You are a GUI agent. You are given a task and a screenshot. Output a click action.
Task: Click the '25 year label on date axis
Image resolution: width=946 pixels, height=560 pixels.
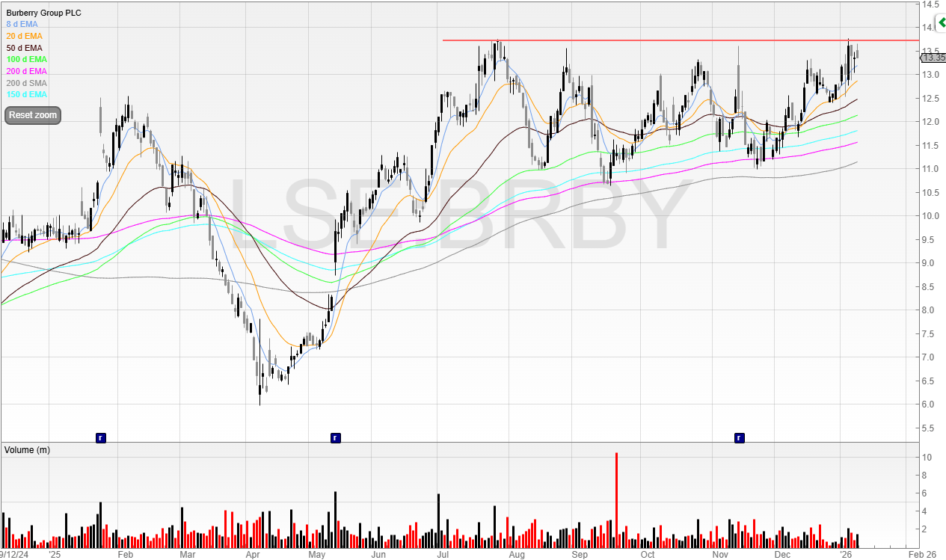click(x=54, y=554)
